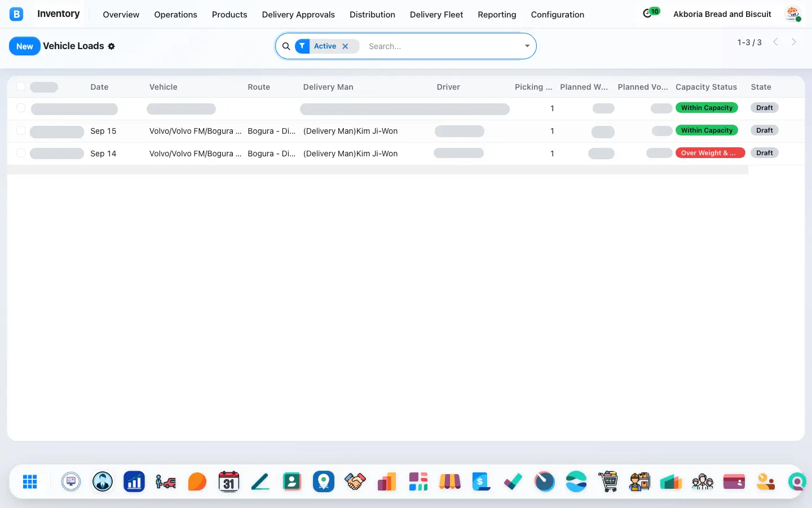
Task: Open the three-people group app in dock
Action: click(703, 481)
